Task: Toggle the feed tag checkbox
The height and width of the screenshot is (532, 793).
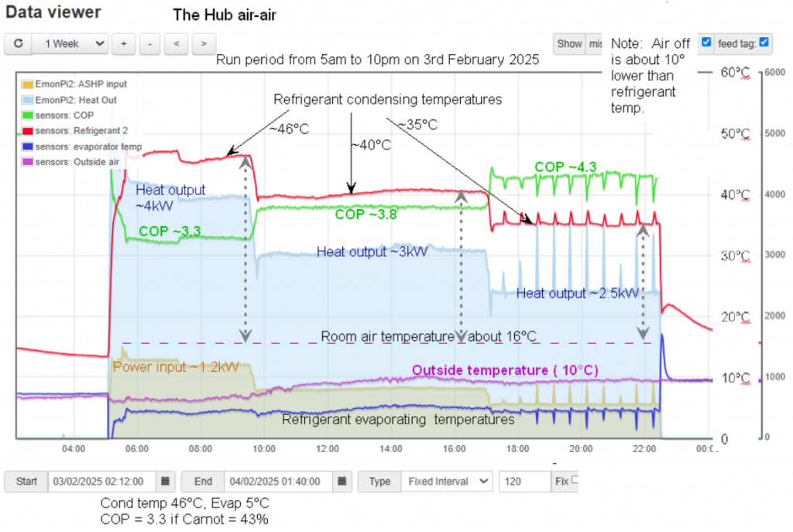Action: (x=764, y=43)
